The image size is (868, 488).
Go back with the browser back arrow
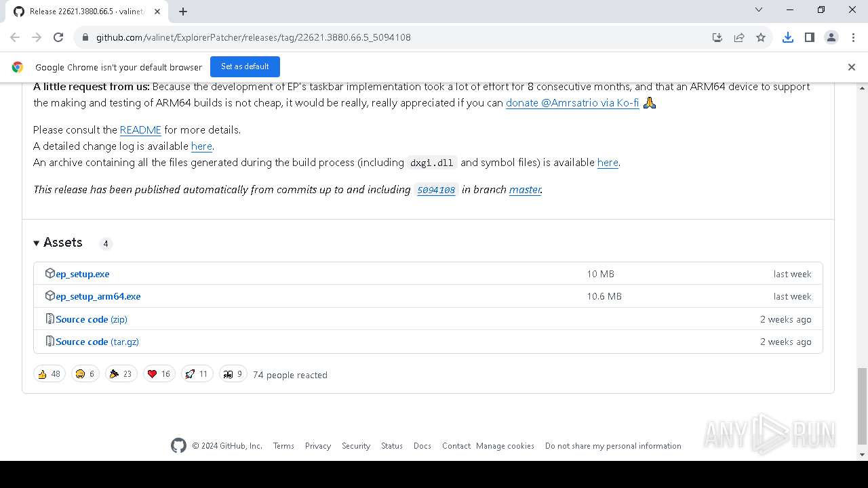15,37
